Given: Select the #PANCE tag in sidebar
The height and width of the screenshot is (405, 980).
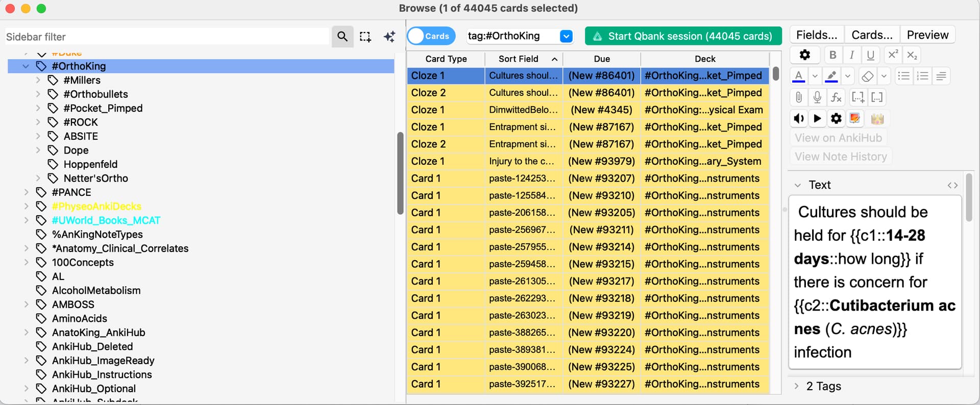Looking at the screenshot, I should tap(71, 192).
